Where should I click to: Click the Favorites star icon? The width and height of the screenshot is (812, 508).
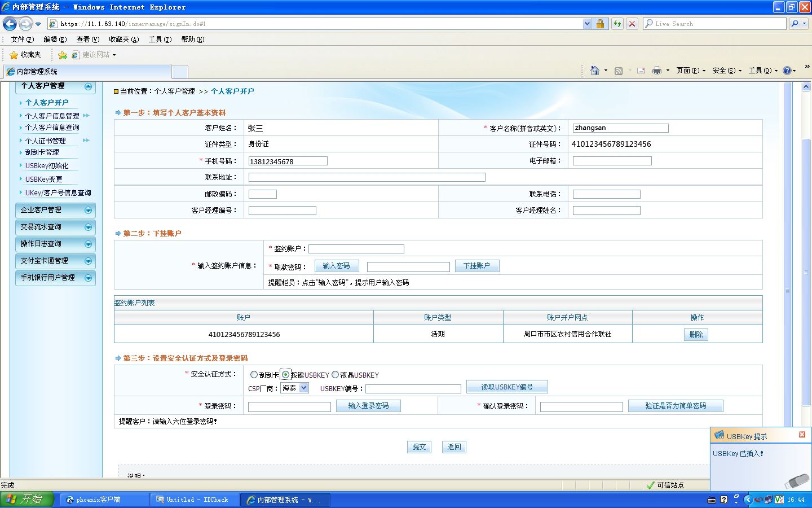coord(14,55)
